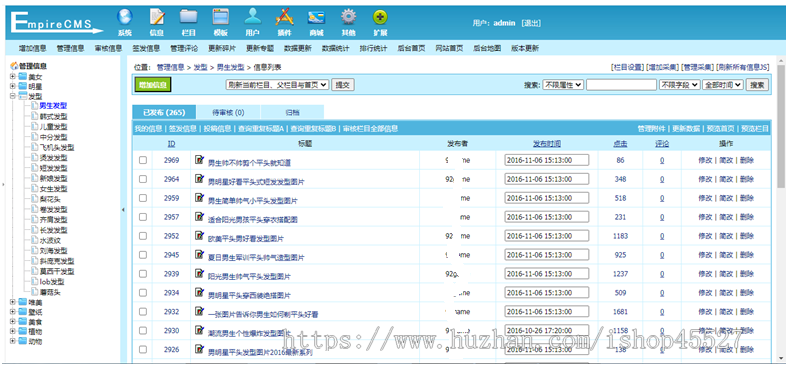Expand the 美食 tree node
Image resolution: width=788 pixels, height=366 pixels.
point(13,322)
